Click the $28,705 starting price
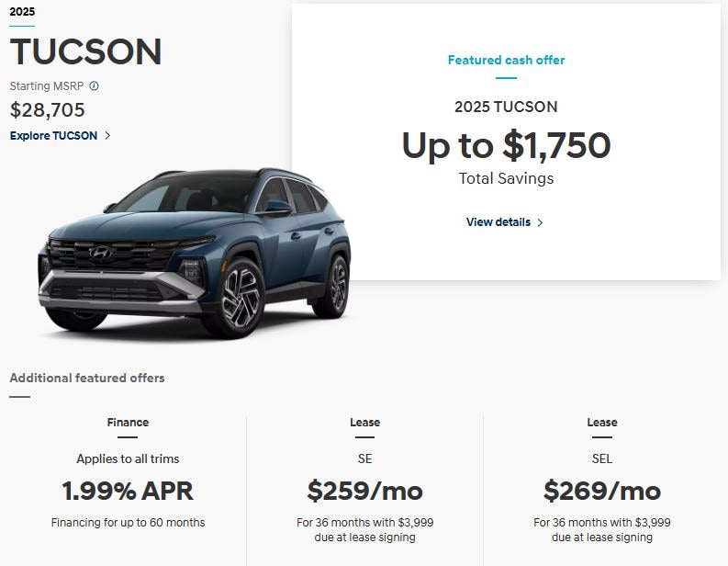Screen dimensions: 728x566 [48, 110]
